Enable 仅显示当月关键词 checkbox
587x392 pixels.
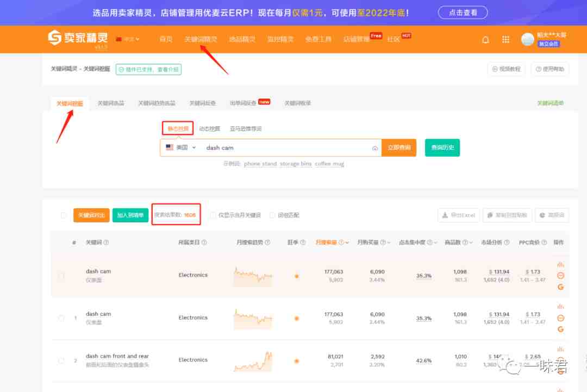[213, 215]
